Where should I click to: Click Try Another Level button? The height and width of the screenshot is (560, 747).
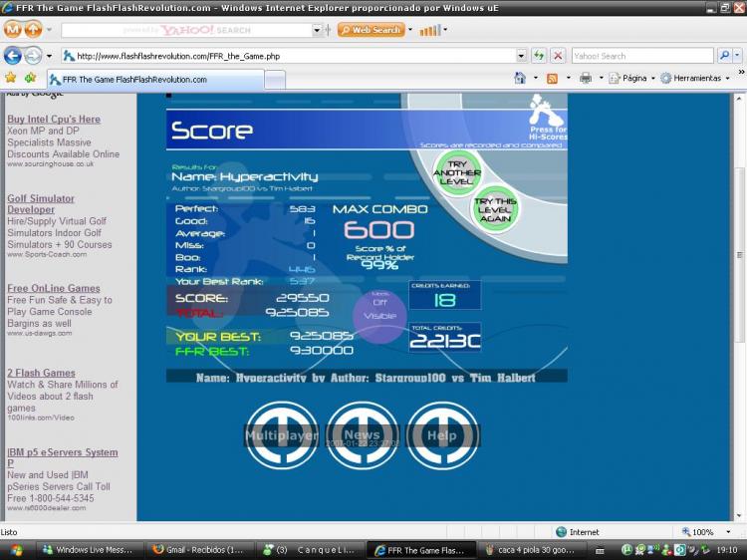(x=457, y=172)
